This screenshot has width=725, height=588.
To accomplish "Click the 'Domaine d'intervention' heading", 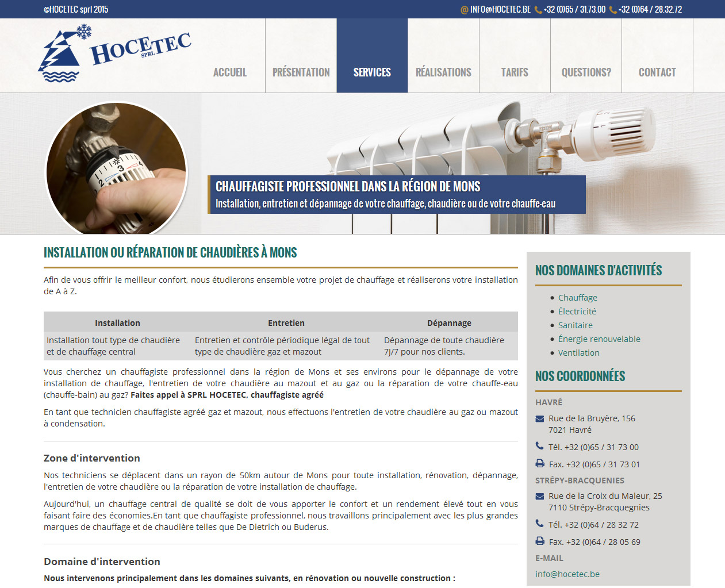I will pyautogui.click(x=102, y=562).
